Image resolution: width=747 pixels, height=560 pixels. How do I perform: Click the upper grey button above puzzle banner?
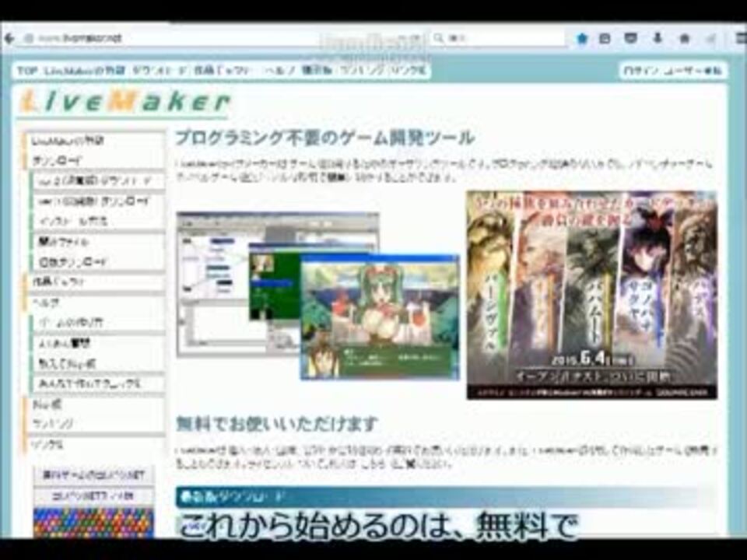point(94,475)
